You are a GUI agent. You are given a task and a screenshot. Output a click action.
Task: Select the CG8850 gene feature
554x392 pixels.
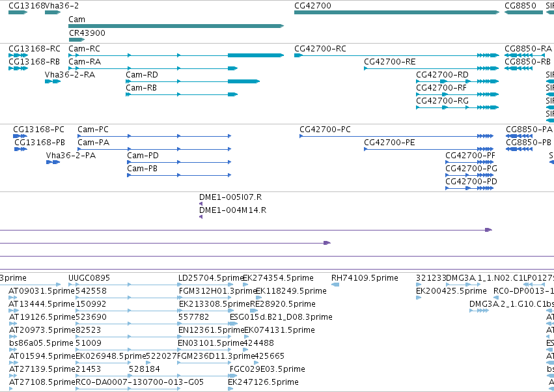(x=523, y=12)
